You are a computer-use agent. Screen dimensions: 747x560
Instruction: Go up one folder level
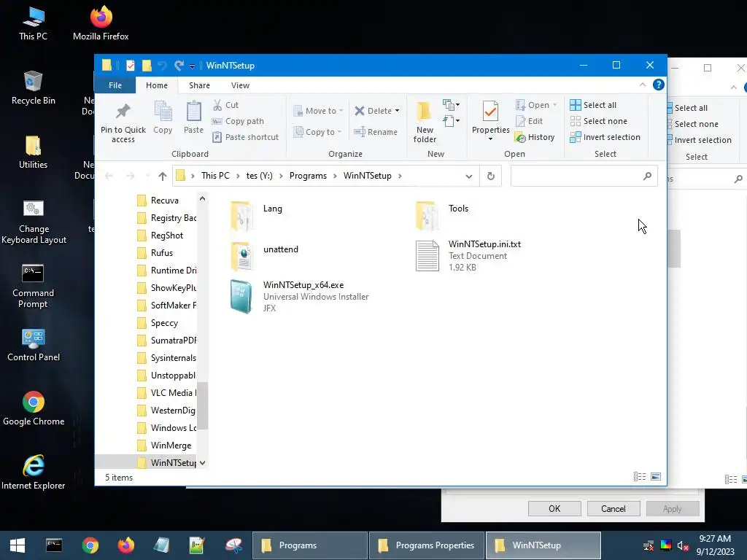[163, 176]
